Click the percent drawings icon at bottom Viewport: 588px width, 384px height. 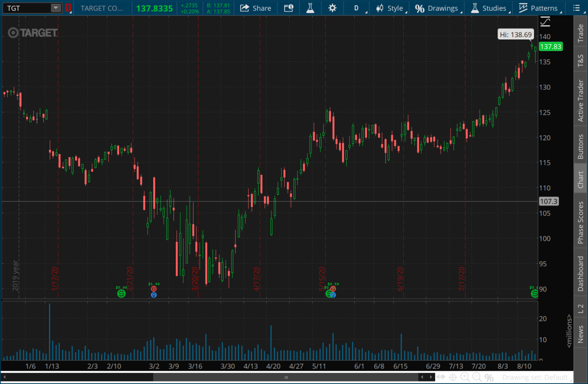[489, 377]
